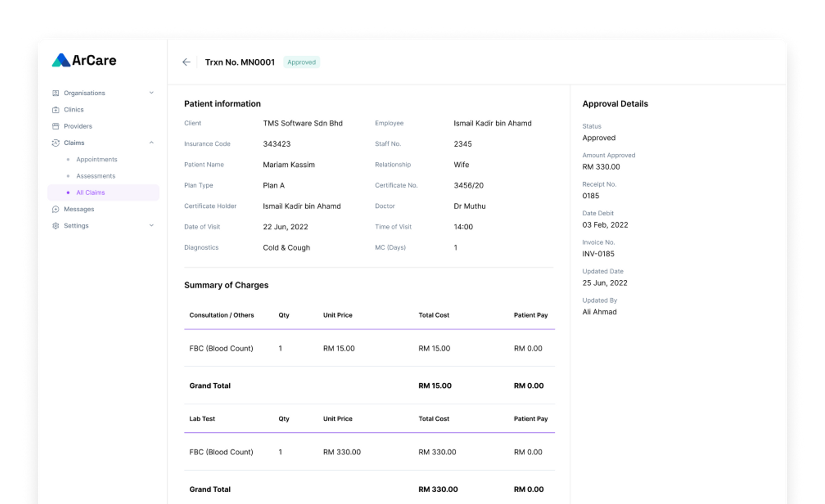Go to the Messages page
The height and width of the screenshot is (504, 825).
79,209
